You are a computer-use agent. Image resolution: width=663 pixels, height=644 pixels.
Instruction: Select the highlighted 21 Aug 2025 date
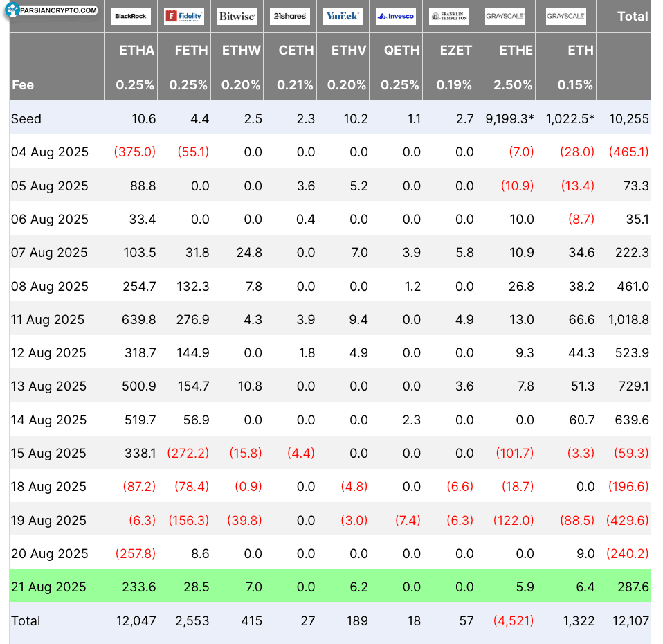coord(48,587)
